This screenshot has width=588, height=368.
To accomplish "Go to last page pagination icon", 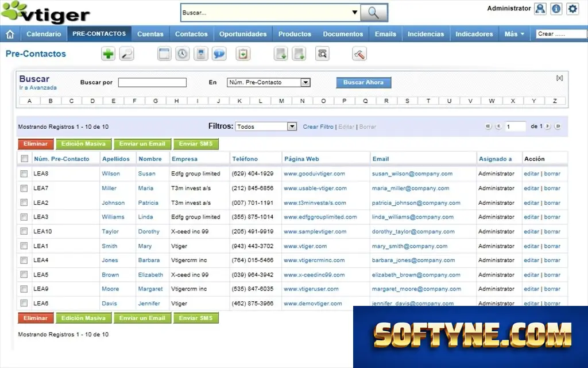I will coord(558,126).
